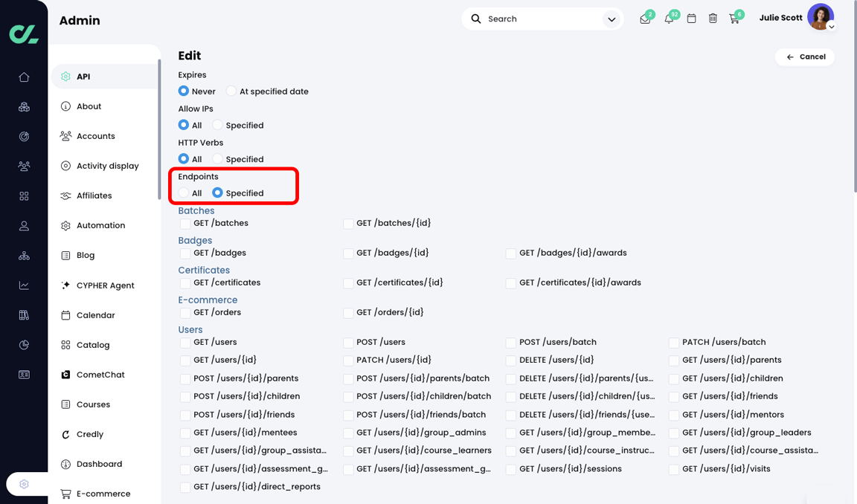
Task: Open the reports chart icon in the sidebar
Action: [24, 285]
